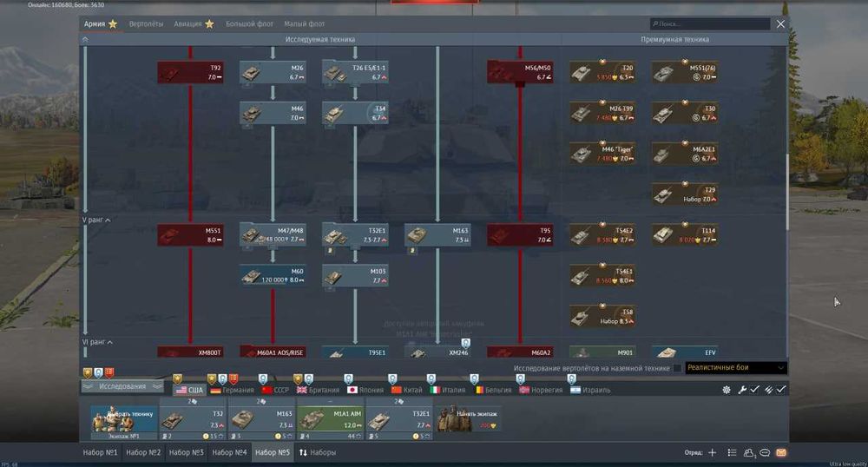Select premium T114 card
This screenshot has width=868, height=467.
[x=686, y=234]
